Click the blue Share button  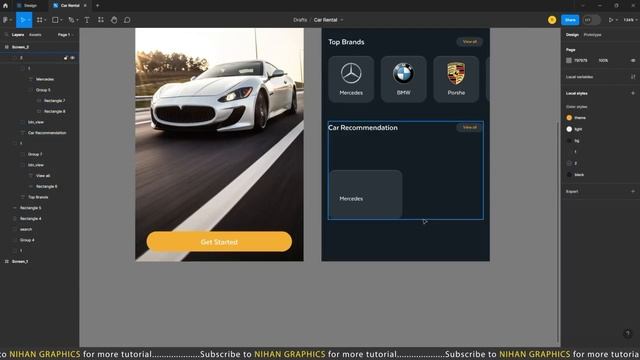pyautogui.click(x=570, y=20)
